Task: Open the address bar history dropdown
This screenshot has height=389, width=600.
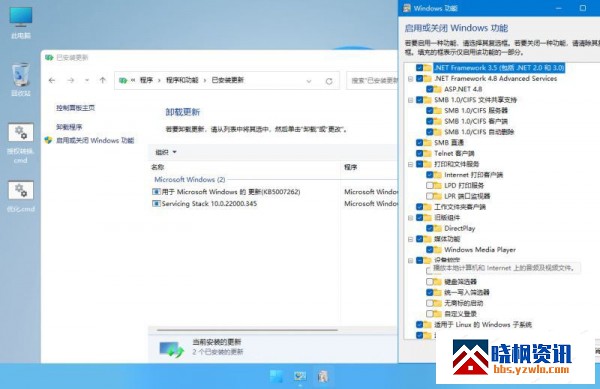Action: [x=309, y=81]
